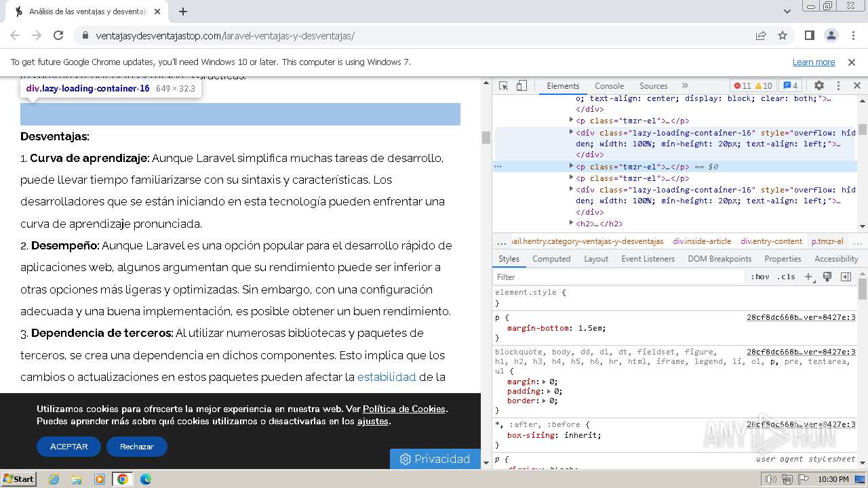This screenshot has width=868, height=488.
Task: Expand the padding shorthand property
Action: 549,391
